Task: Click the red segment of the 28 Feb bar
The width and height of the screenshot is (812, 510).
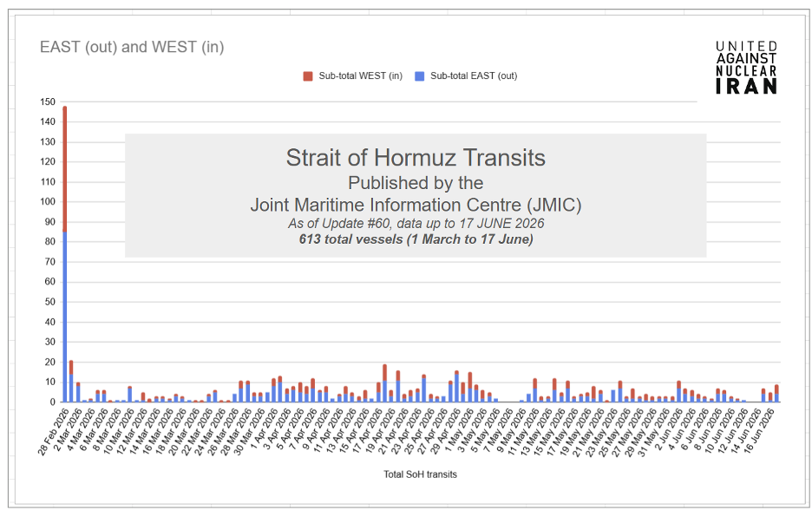Action: 65,169
